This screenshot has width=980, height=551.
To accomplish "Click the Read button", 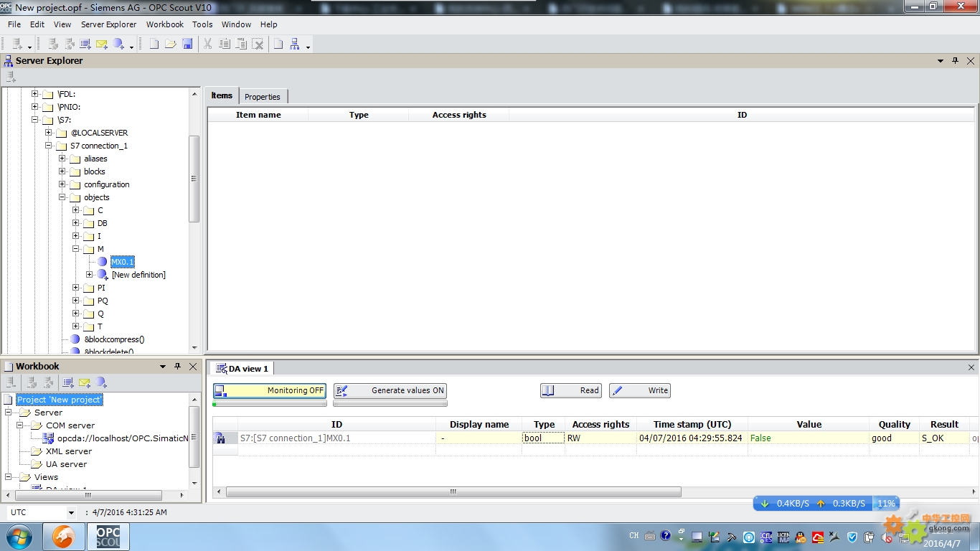I will click(x=571, y=390).
